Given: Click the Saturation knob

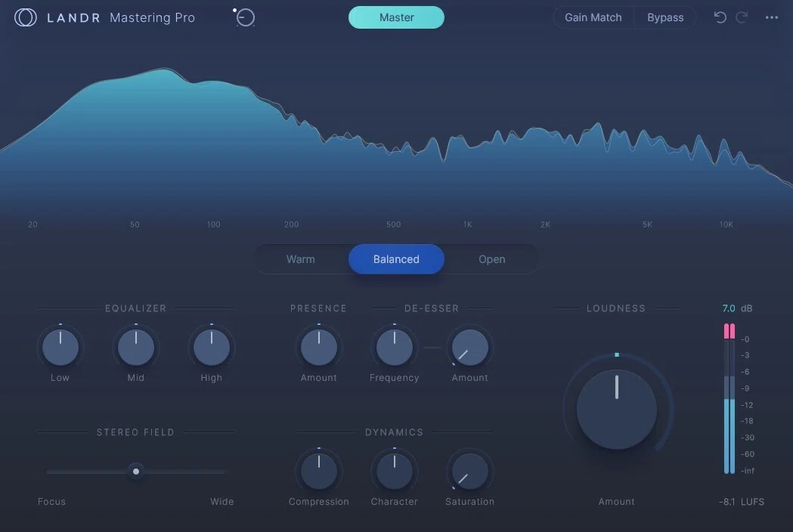Looking at the screenshot, I should [x=470, y=472].
